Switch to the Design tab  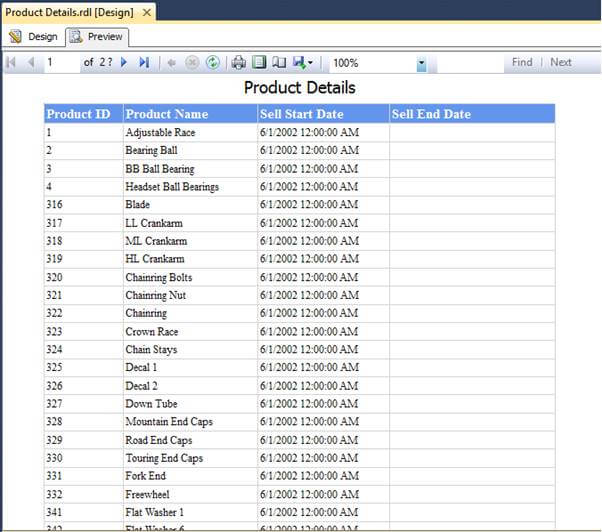(34, 37)
